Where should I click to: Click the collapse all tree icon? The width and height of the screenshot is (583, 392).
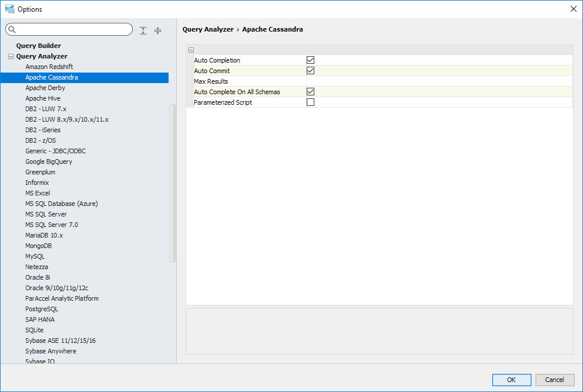click(157, 30)
